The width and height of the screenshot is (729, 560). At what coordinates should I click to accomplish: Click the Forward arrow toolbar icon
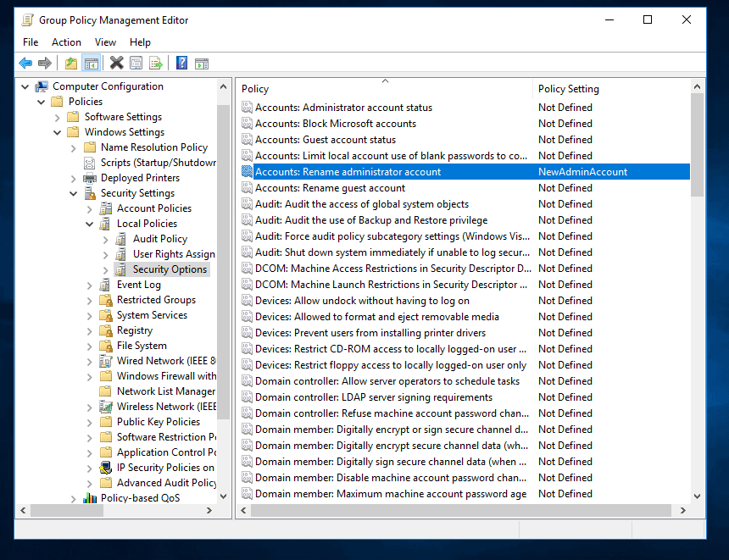[x=45, y=63]
